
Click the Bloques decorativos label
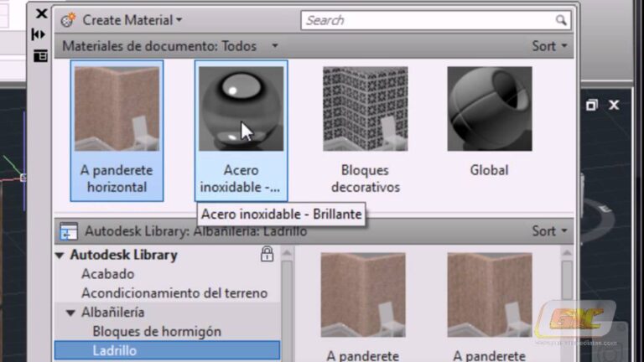(366, 178)
